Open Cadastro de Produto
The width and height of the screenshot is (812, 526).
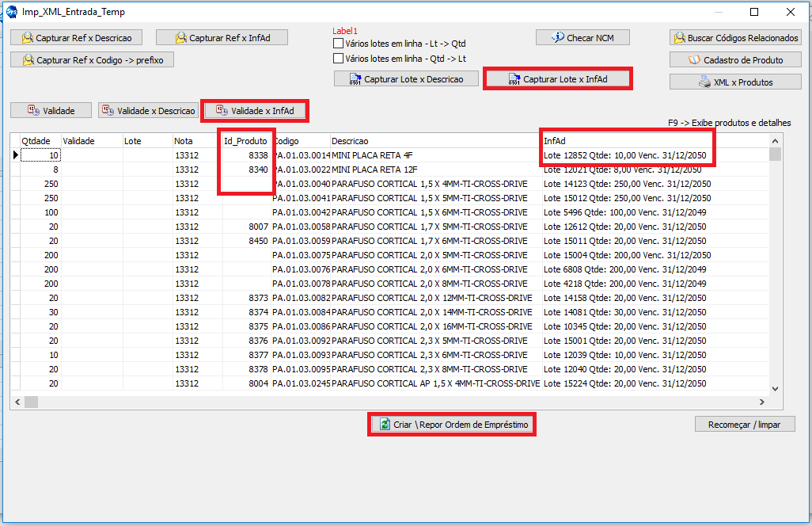[735, 59]
